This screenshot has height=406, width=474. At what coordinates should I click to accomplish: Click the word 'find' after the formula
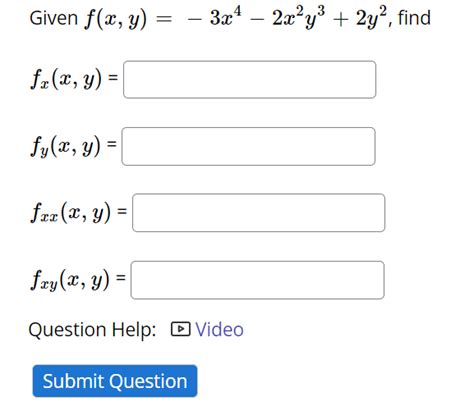pos(414,18)
